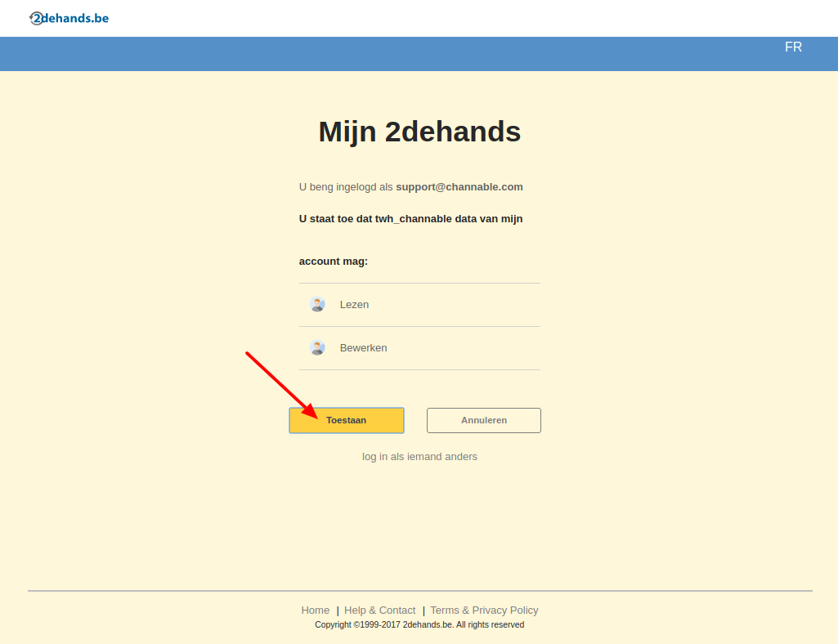Click 'U staat toe dat twh_channable' text
The height and width of the screenshot is (644, 838).
click(x=375, y=218)
